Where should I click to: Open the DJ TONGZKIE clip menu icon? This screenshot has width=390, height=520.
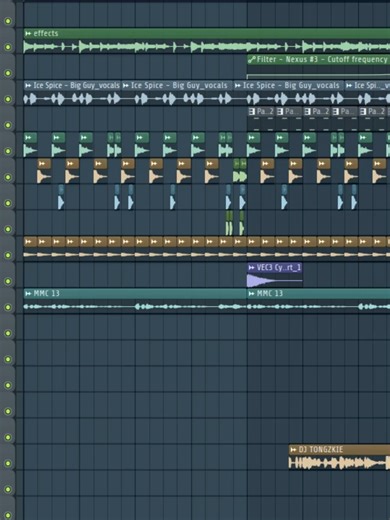point(293,450)
